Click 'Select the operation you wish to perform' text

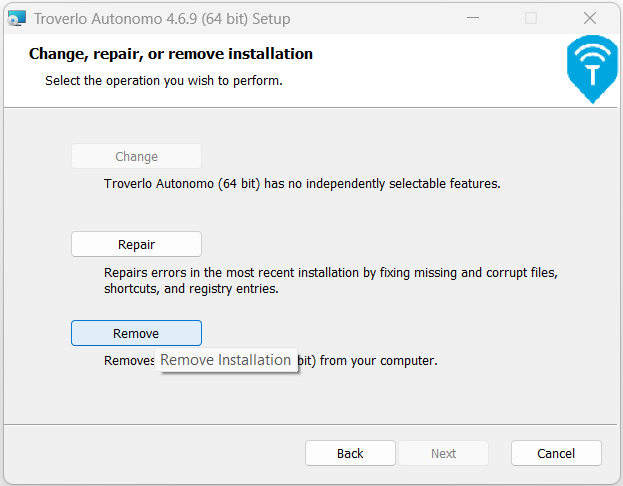click(x=163, y=80)
